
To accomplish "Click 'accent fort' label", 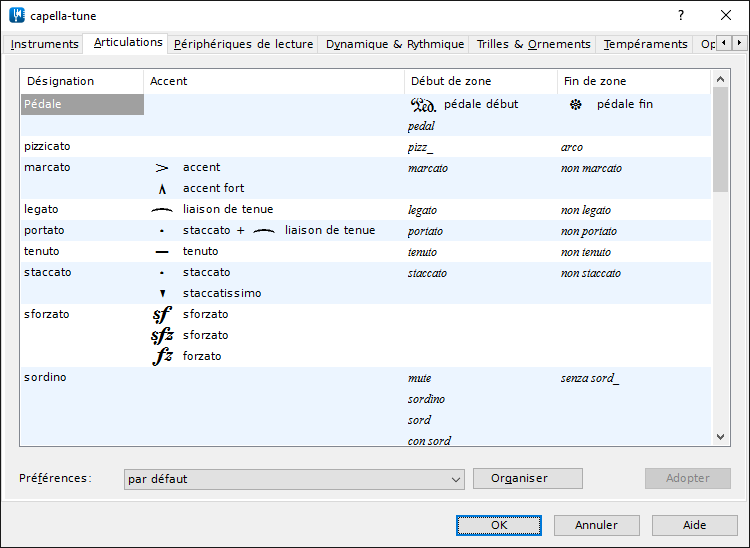I will pyautogui.click(x=213, y=188).
